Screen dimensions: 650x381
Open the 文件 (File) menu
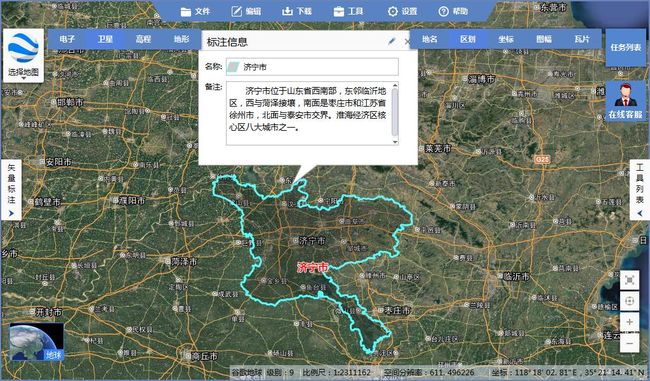tap(196, 11)
